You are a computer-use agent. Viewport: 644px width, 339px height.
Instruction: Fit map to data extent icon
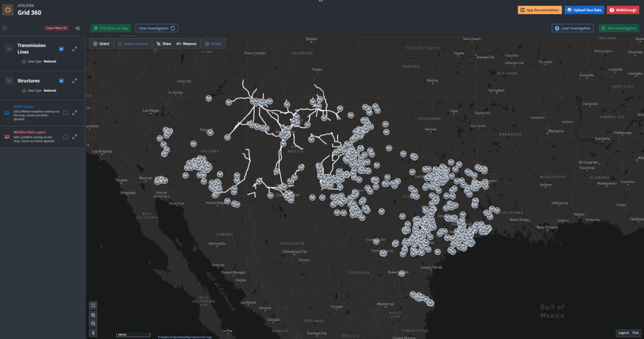(x=93, y=305)
